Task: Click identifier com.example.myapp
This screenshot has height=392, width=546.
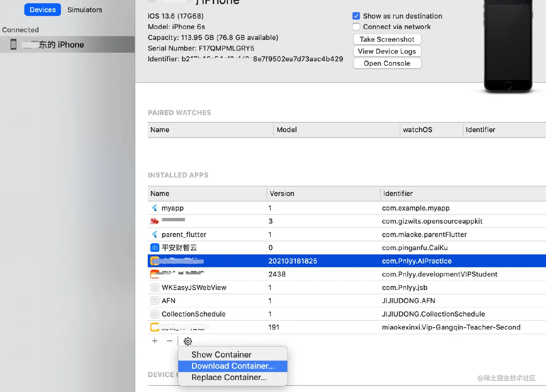Action: (416, 208)
